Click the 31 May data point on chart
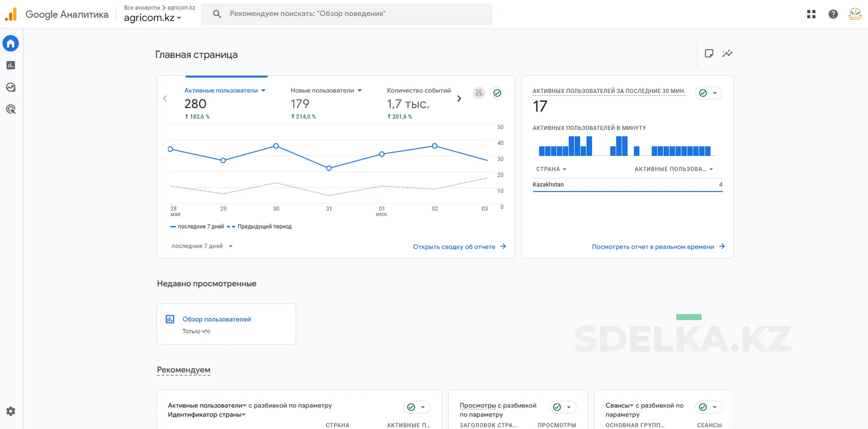 (329, 168)
